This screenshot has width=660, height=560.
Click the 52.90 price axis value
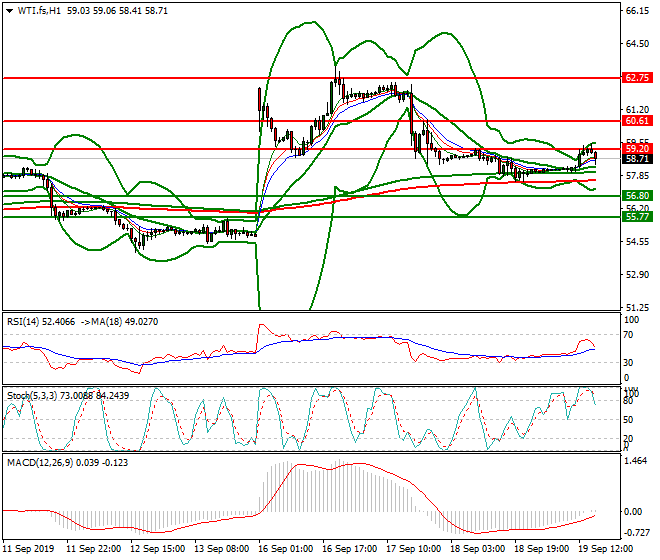tap(637, 275)
